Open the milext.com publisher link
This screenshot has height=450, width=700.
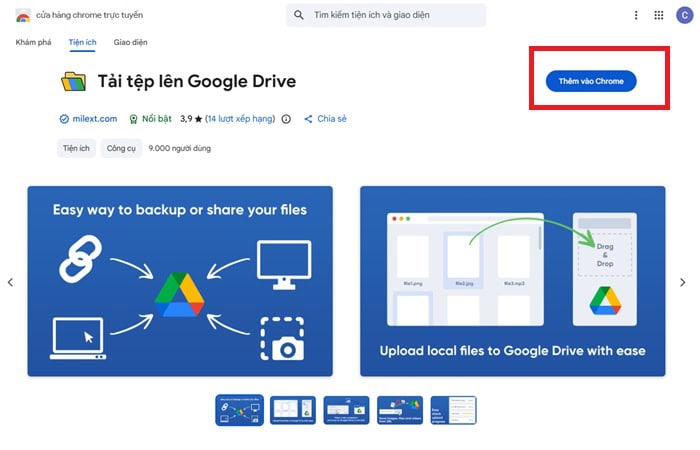[x=95, y=119]
